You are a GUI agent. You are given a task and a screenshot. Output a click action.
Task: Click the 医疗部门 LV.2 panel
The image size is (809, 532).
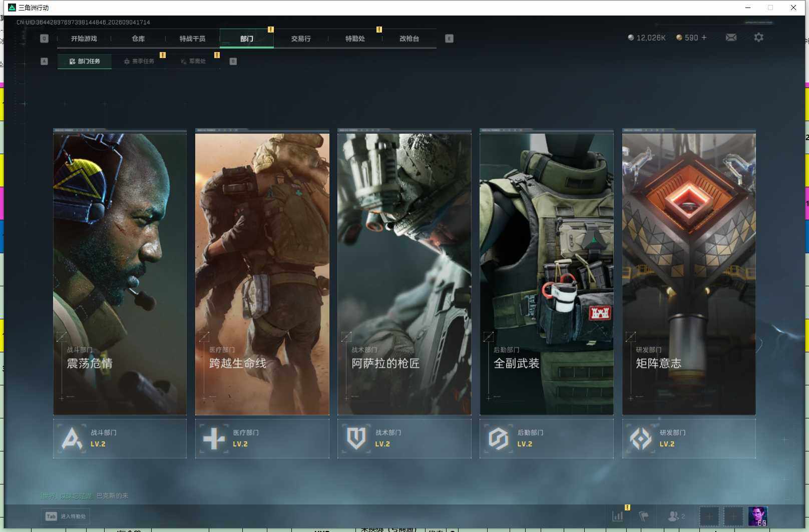(x=262, y=438)
